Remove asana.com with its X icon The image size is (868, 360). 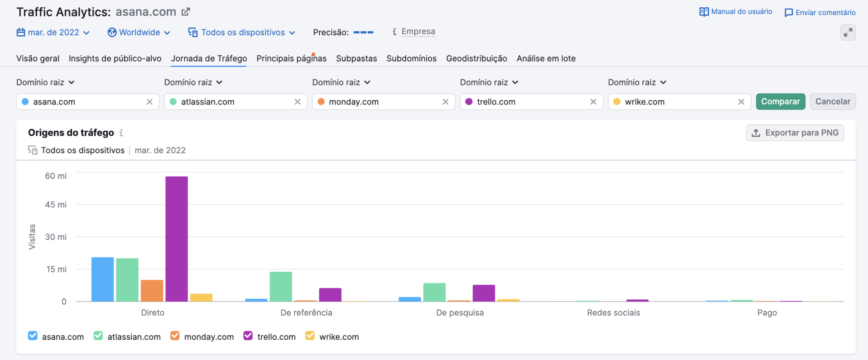click(x=150, y=102)
